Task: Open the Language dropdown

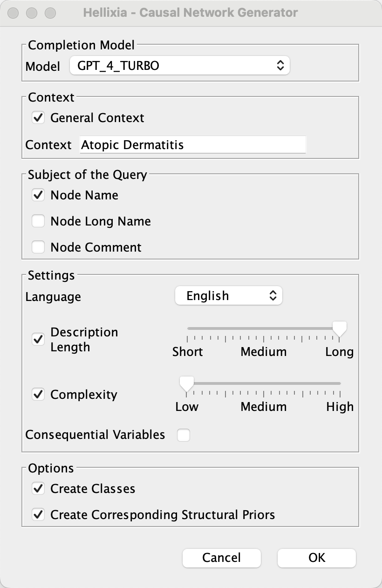Action: [x=228, y=296]
